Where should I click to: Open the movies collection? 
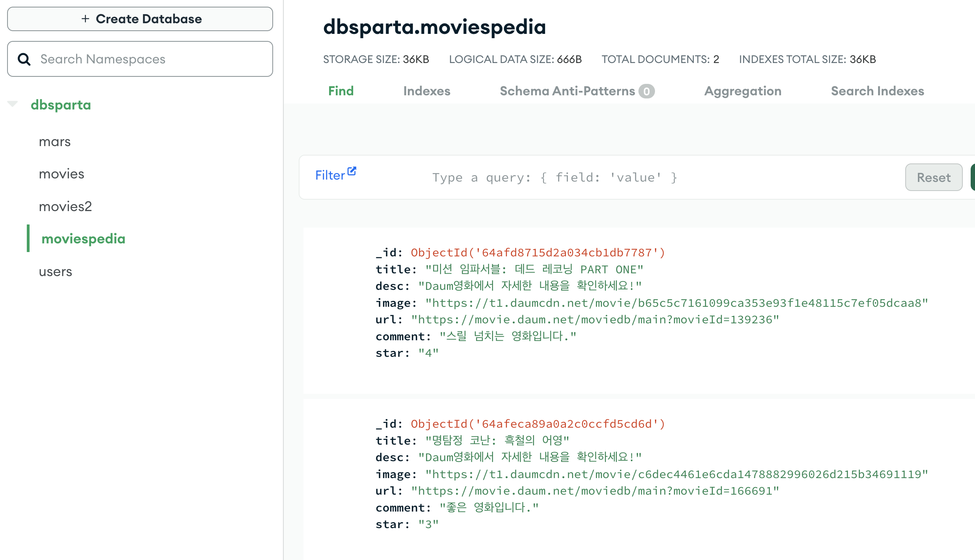click(61, 174)
